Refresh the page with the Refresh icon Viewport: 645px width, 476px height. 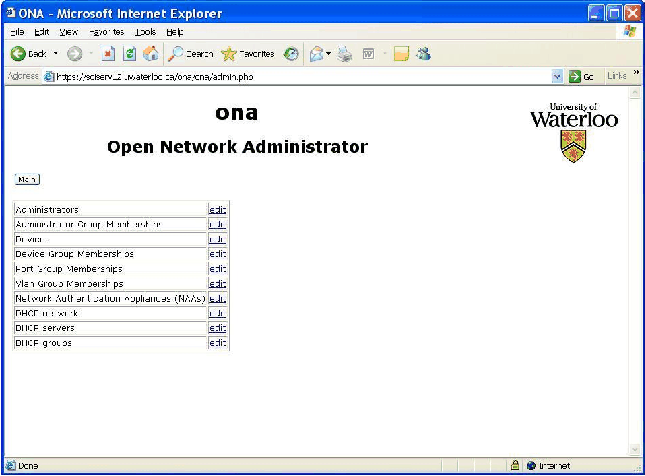point(130,54)
